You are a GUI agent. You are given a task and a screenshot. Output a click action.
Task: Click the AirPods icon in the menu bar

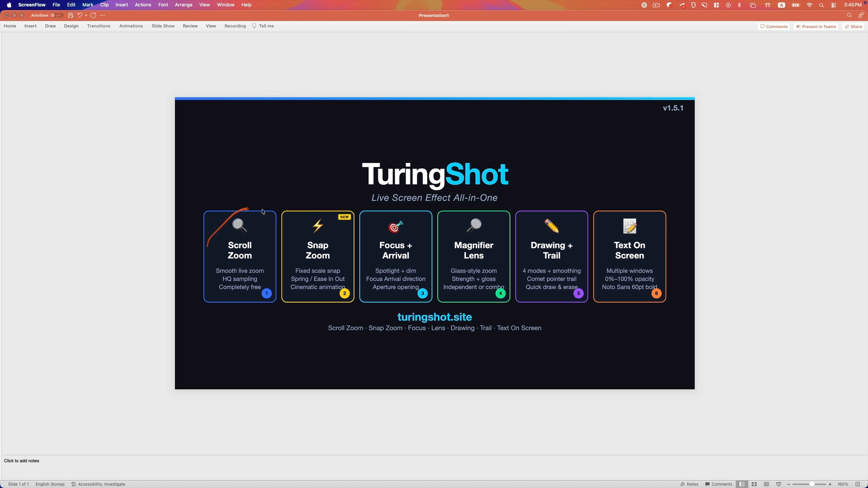tap(768, 5)
